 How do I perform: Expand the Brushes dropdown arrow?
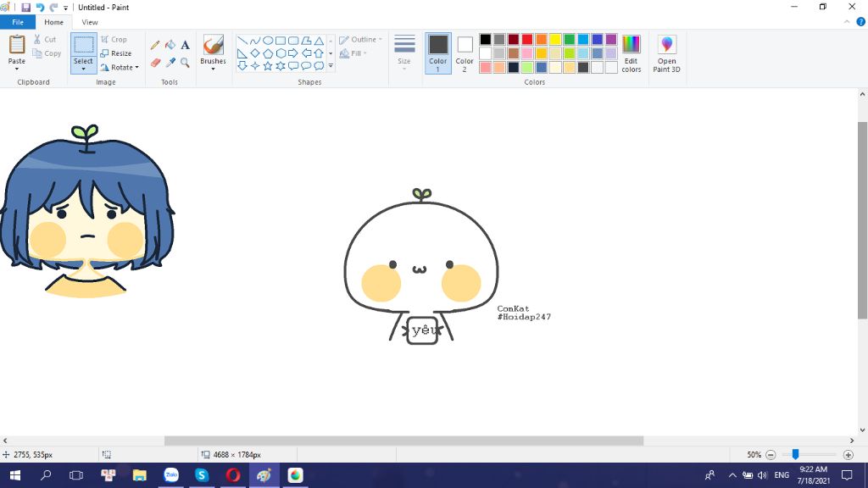coord(213,69)
